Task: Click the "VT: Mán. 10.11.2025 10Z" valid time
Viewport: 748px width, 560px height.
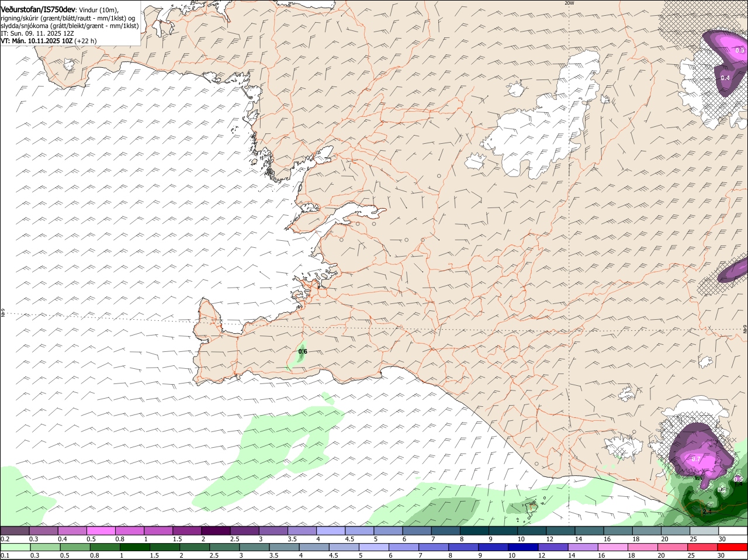Action: (36, 41)
